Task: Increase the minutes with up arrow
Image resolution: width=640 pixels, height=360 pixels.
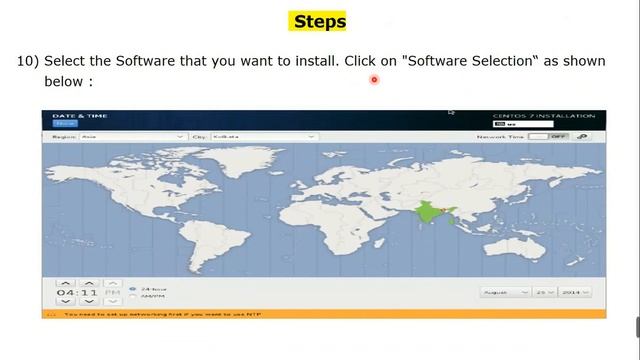Action: (x=89, y=283)
